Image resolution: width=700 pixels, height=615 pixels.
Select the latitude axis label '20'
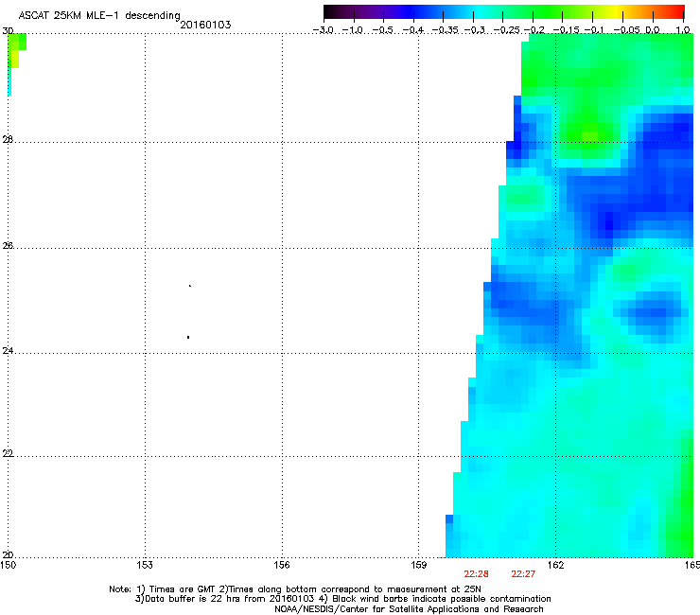click(8, 555)
